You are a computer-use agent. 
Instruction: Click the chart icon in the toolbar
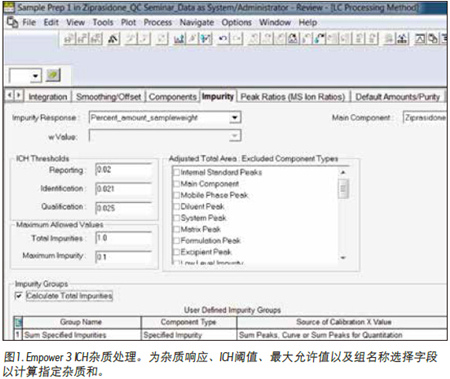(x=179, y=39)
